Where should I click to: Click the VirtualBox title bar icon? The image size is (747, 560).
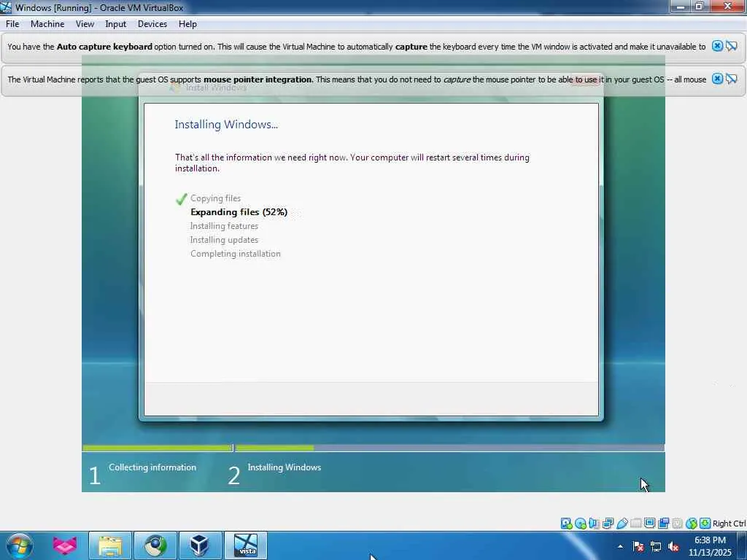(6, 7)
